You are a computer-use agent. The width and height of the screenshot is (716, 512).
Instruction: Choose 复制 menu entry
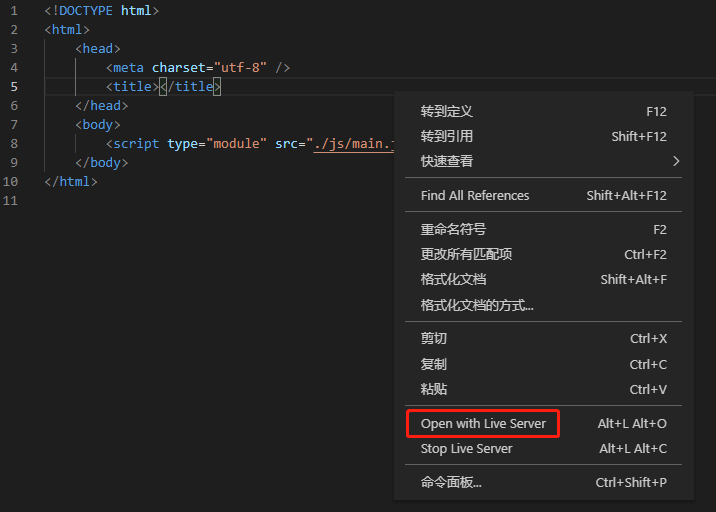543,364
